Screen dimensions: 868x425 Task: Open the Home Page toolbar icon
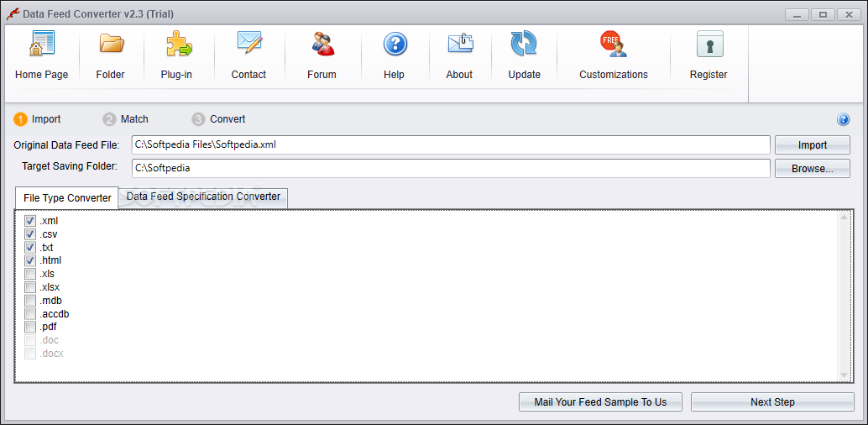41,45
